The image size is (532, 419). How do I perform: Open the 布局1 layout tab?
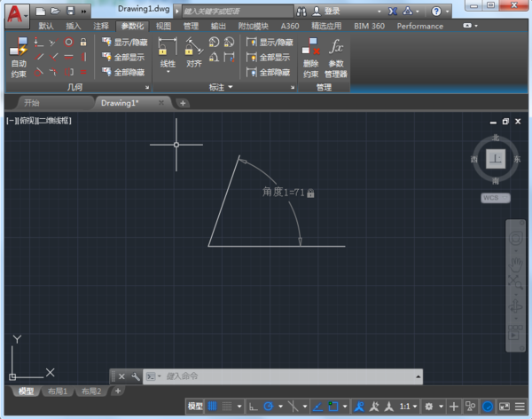pyautogui.click(x=58, y=391)
